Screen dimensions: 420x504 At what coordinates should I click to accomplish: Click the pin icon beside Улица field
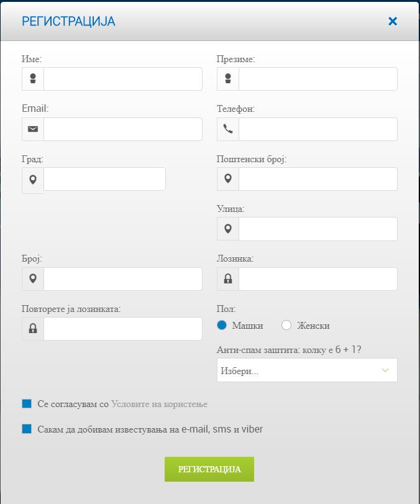pyautogui.click(x=228, y=229)
